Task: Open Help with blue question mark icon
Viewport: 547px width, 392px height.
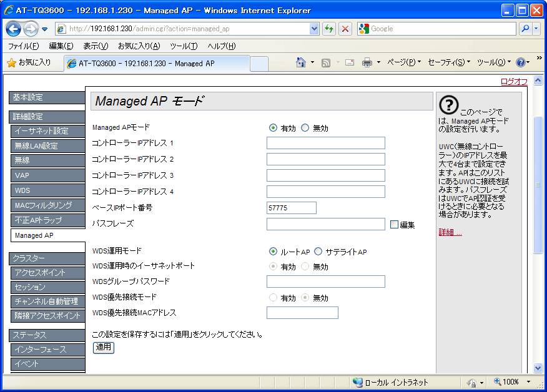Action: [x=521, y=62]
